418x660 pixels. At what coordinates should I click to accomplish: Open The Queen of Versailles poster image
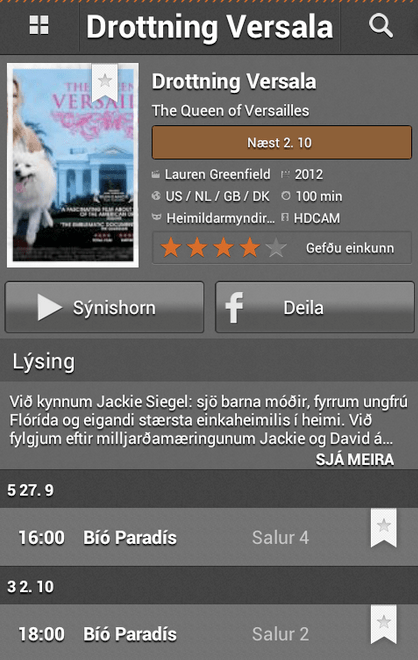[x=73, y=165]
